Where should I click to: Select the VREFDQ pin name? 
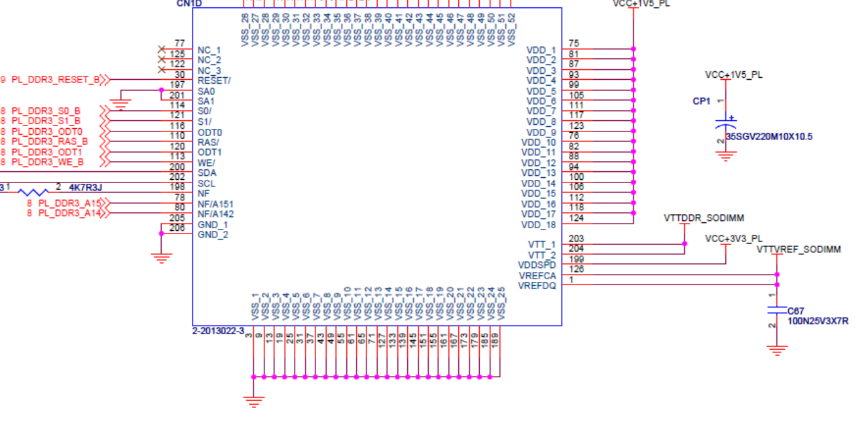click(537, 286)
